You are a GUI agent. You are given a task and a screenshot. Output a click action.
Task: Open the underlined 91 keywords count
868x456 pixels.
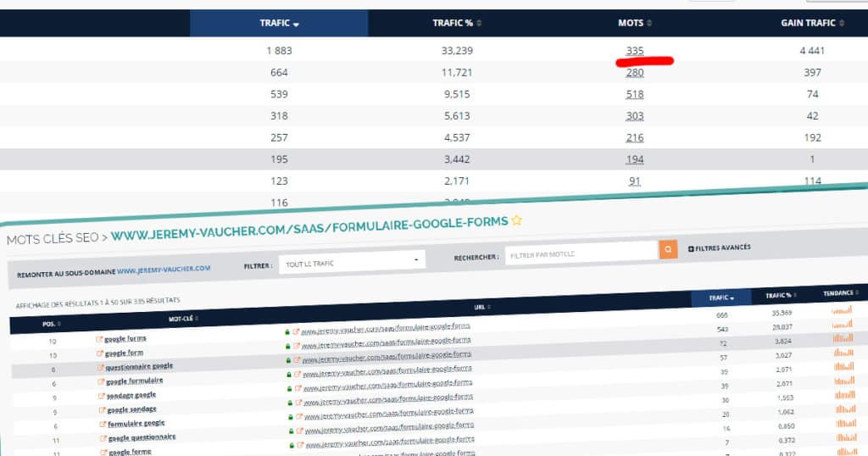tap(634, 181)
